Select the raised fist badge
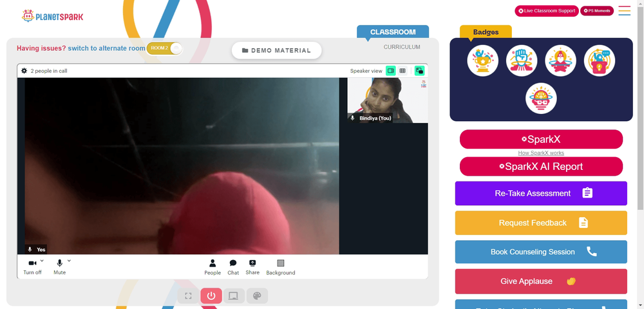The image size is (644, 309). point(522,61)
